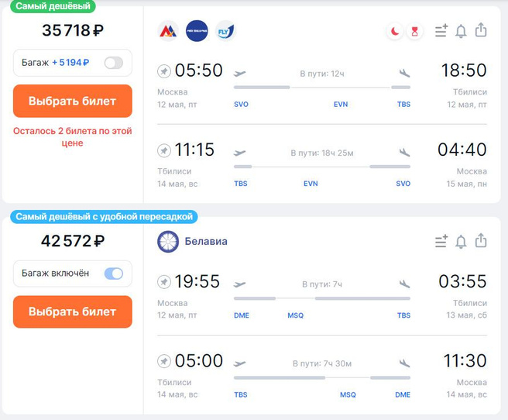Enable baggage for +5 194 ₽
This screenshot has height=420, width=508.
coord(114,63)
